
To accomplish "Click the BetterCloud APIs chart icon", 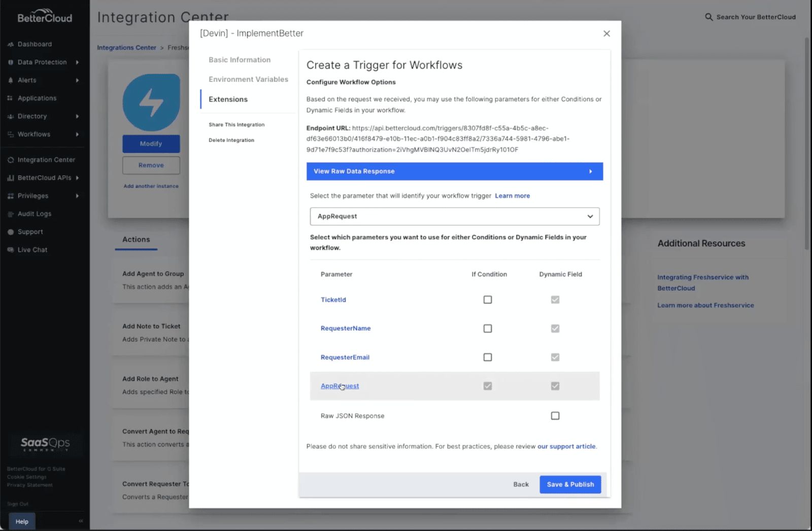I will [11, 178].
